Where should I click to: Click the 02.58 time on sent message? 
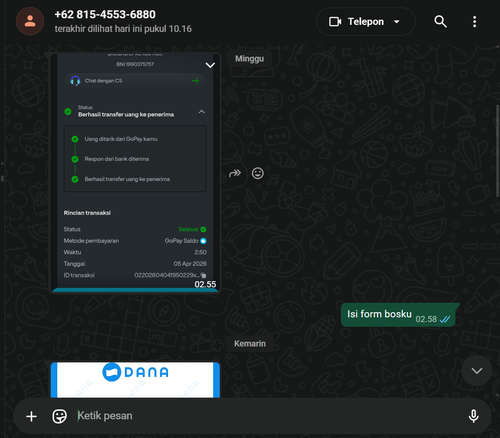[x=426, y=319]
